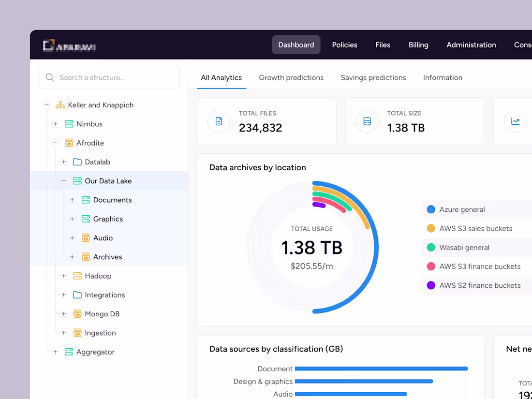Click the Total Size database icon
This screenshot has height=399, width=532.
tap(367, 121)
